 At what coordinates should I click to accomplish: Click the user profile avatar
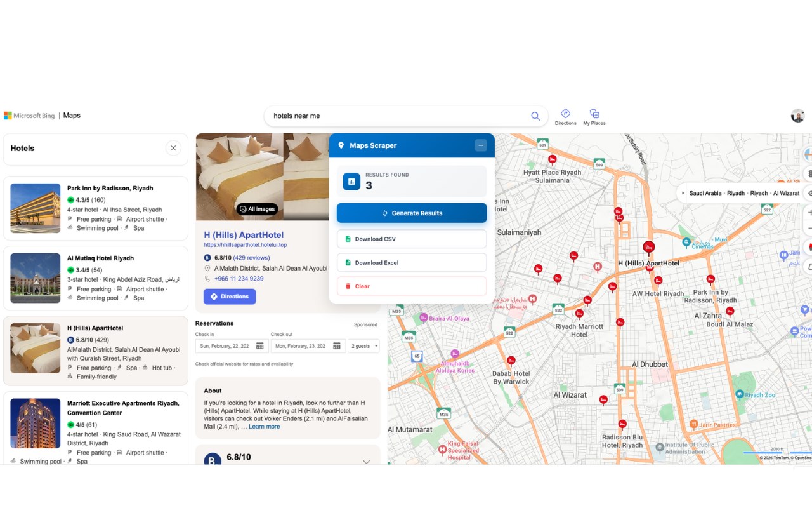click(797, 116)
